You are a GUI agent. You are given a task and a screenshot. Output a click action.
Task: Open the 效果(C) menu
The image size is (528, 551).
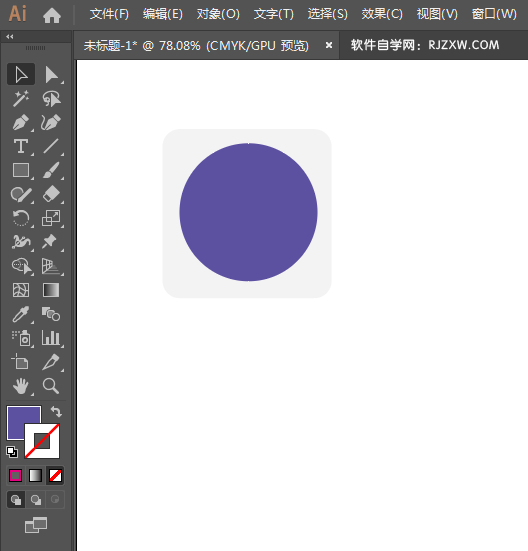click(382, 14)
